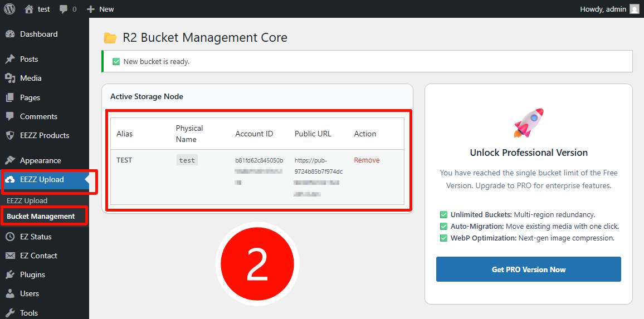The width and height of the screenshot is (644, 319).
Task: Open Comments in the sidebar
Action: click(38, 116)
